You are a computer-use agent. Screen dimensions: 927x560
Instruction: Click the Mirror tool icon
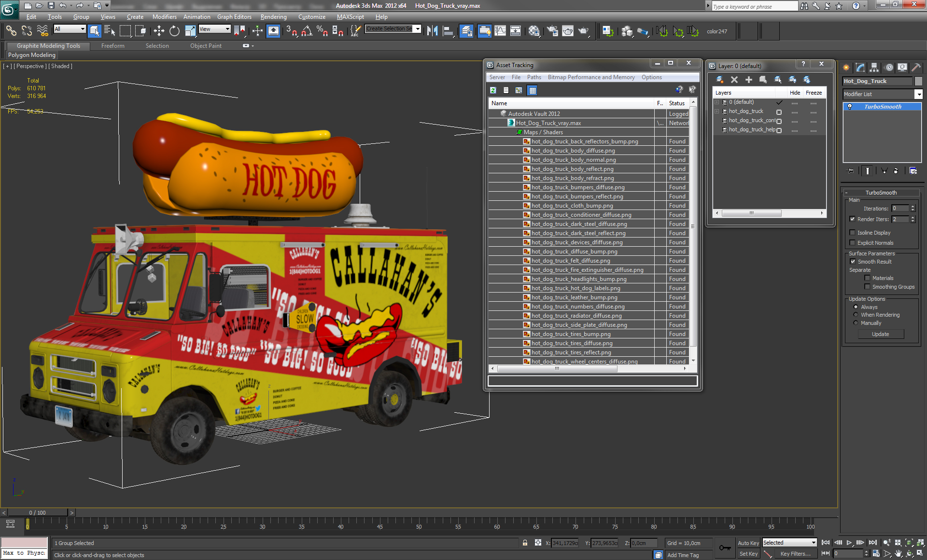pyautogui.click(x=432, y=31)
